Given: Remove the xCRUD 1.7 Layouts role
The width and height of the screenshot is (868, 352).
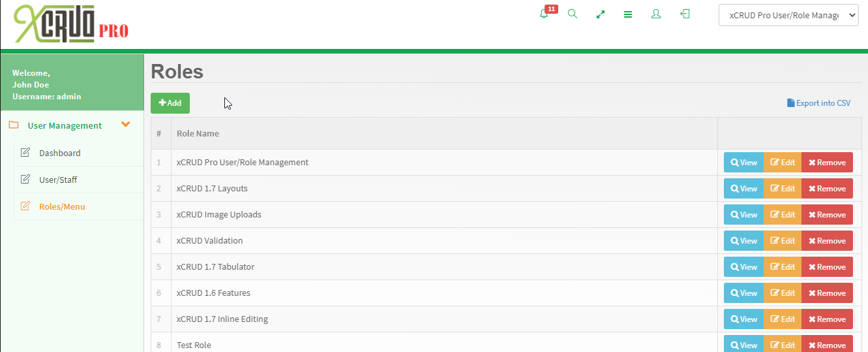Looking at the screenshot, I should tap(827, 189).
